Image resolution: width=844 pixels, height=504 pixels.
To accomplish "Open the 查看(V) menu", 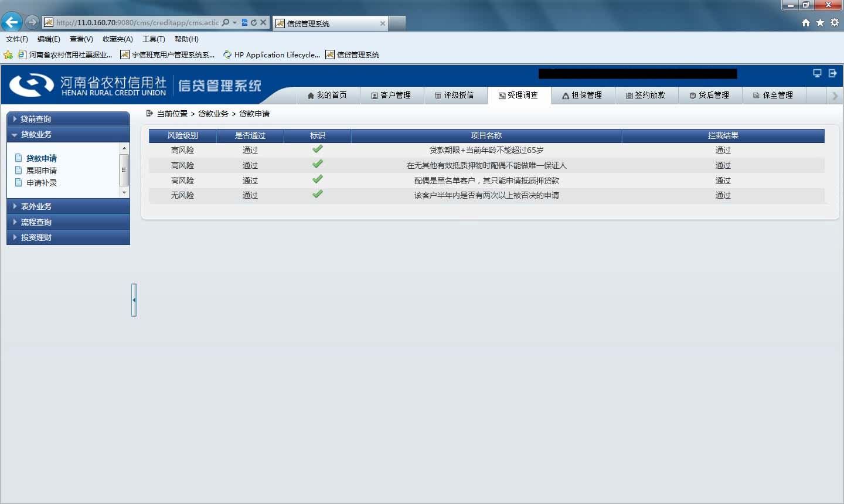I will (81, 39).
